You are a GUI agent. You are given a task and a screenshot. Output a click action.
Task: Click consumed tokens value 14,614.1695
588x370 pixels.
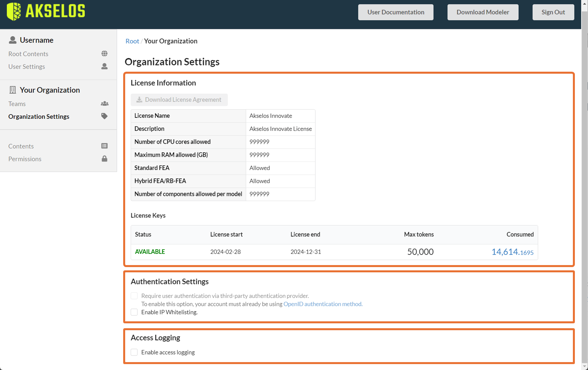pos(512,252)
